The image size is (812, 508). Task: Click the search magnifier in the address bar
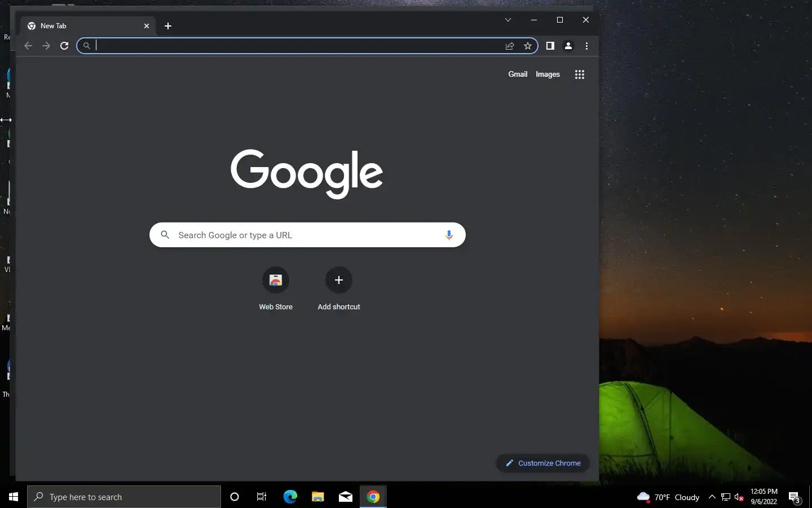pyautogui.click(x=86, y=46)
